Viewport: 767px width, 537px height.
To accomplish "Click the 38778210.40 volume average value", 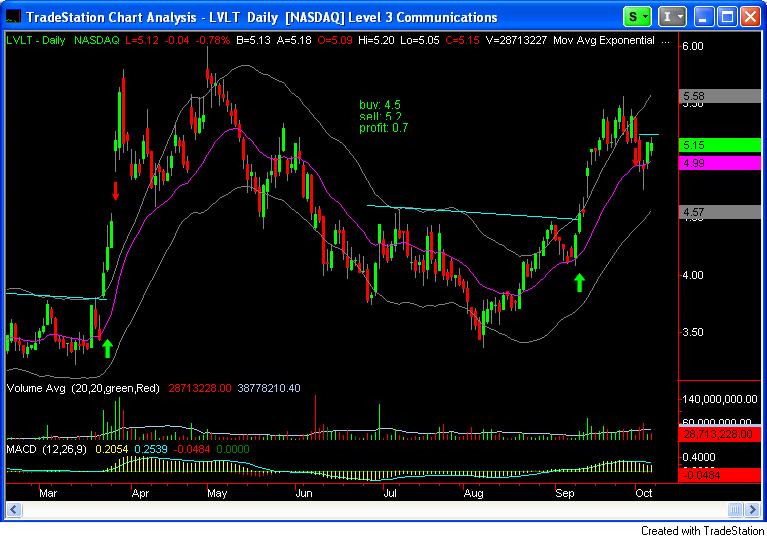I will point(269,389).
